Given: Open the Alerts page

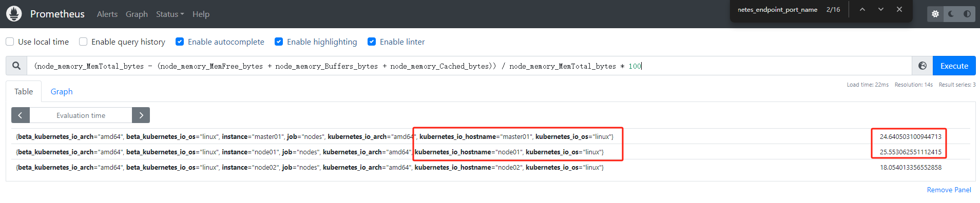Looking at the screenshot, I should 107,14.
